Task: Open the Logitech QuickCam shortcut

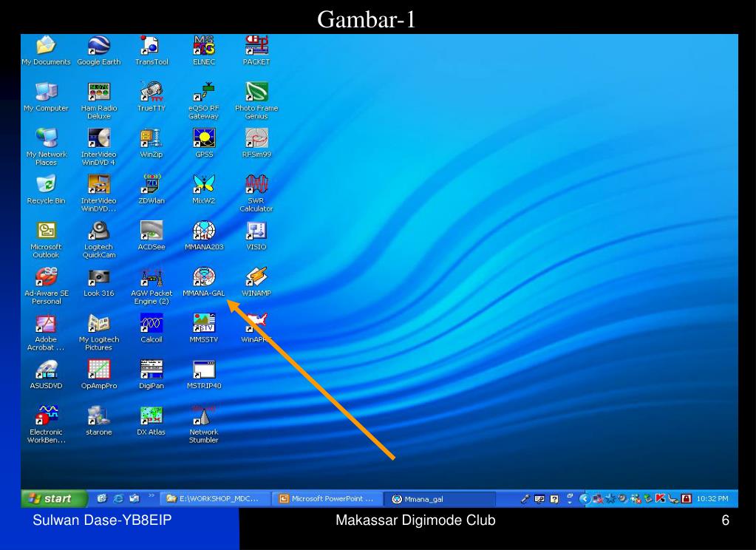Action: [99, 240]
